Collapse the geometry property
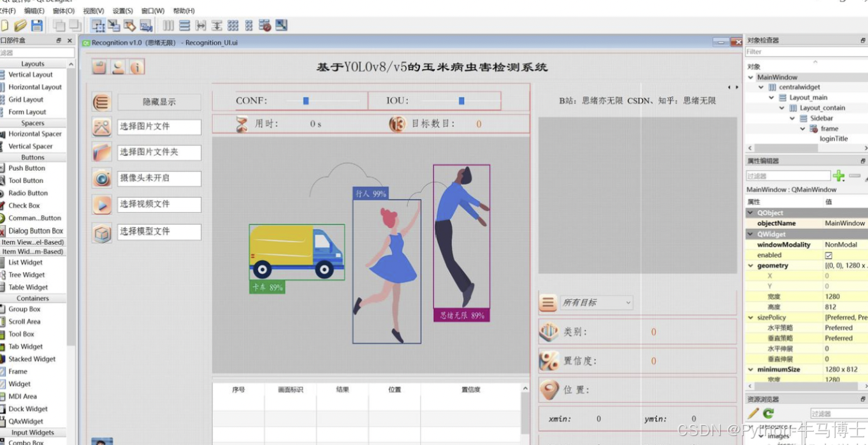This screenshot has width=868, height=445. (x=751, y=265)
